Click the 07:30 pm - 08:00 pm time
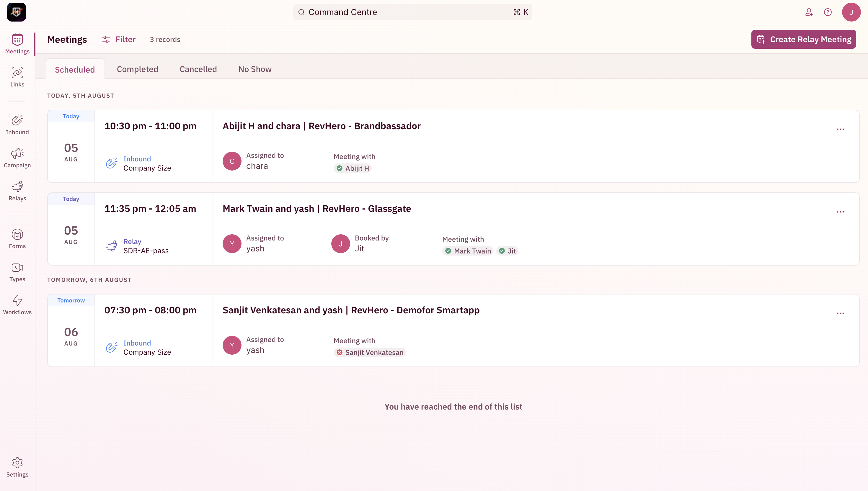868x491 pixels. pyautogui.click(x=151, y=310)
